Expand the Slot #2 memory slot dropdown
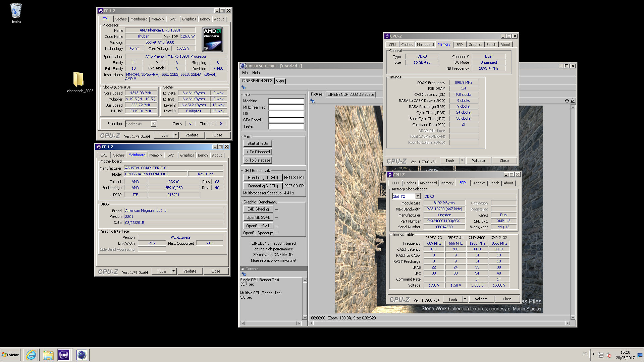Screen dimensions: 644x362 (418, 196)
